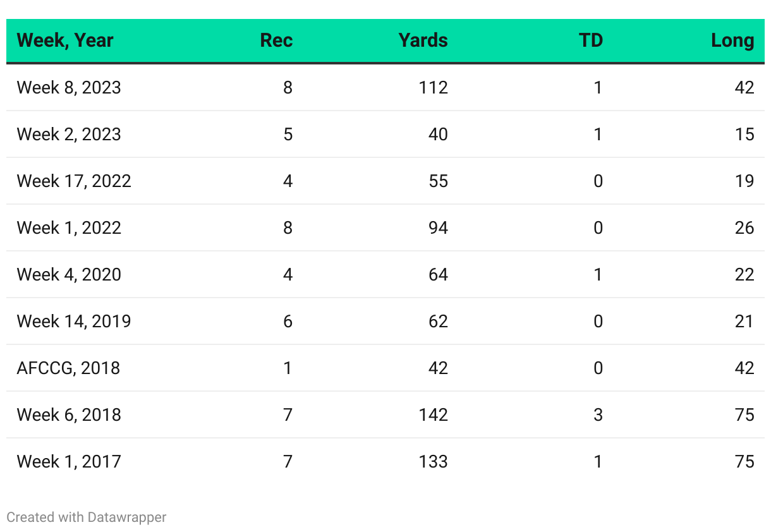Select the Week 4, 2020 row label

tap(69, 274)
